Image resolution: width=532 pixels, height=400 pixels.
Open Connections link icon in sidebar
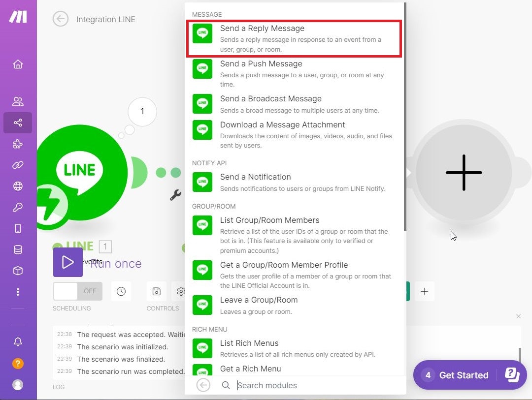(18, 165)
